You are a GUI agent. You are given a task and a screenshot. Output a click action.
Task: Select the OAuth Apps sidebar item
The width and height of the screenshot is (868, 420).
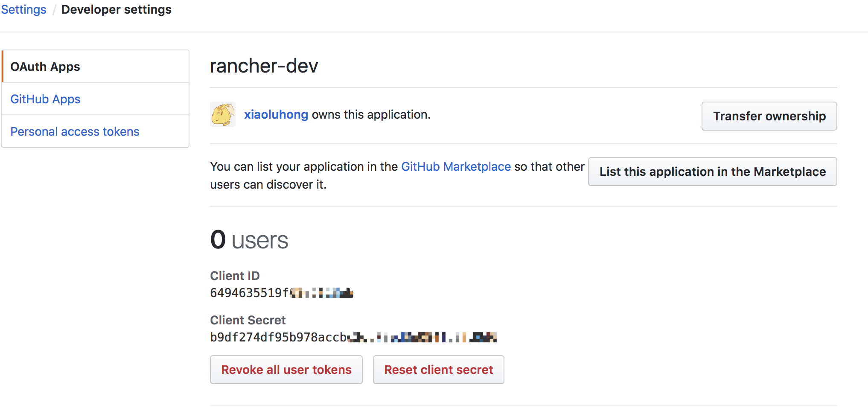click(x=95, y=67)
